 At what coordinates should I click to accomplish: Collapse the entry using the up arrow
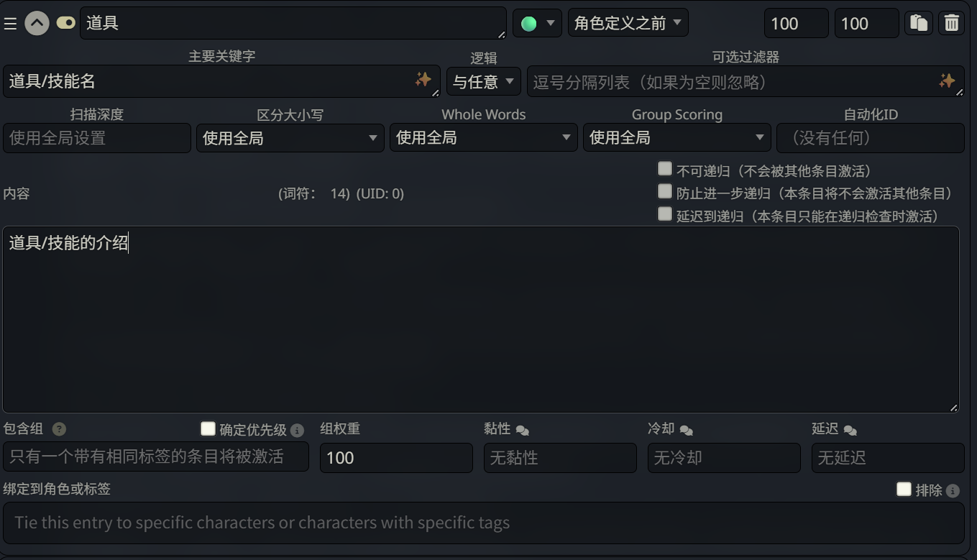pyautogui.click(x=37, y=22)
